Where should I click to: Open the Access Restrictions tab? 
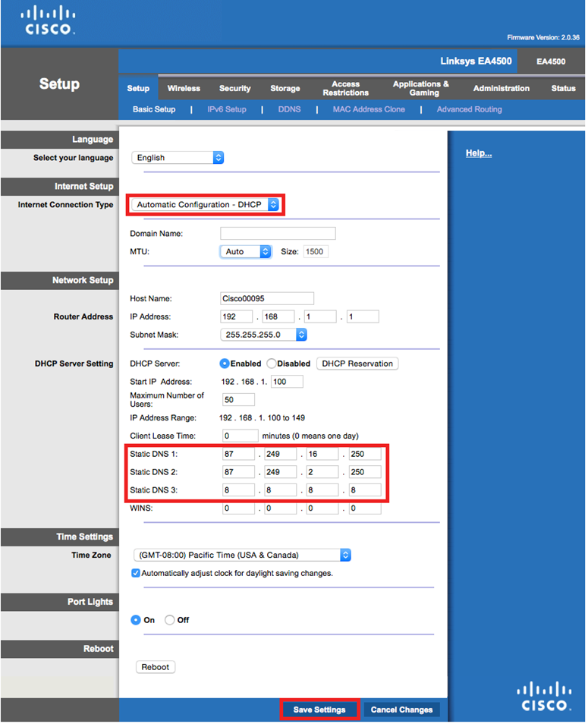click(346, 88)
